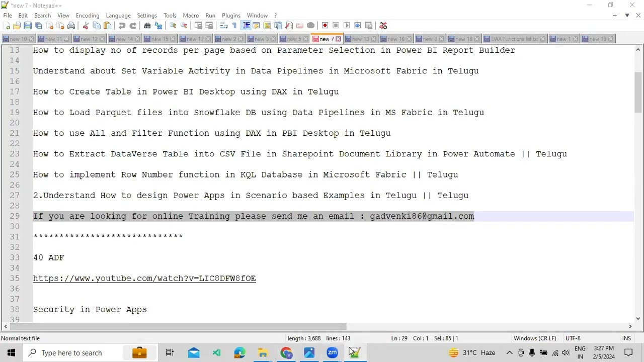Open the File menu
Screen dimensions: 644x362
[x=8, y=16]
